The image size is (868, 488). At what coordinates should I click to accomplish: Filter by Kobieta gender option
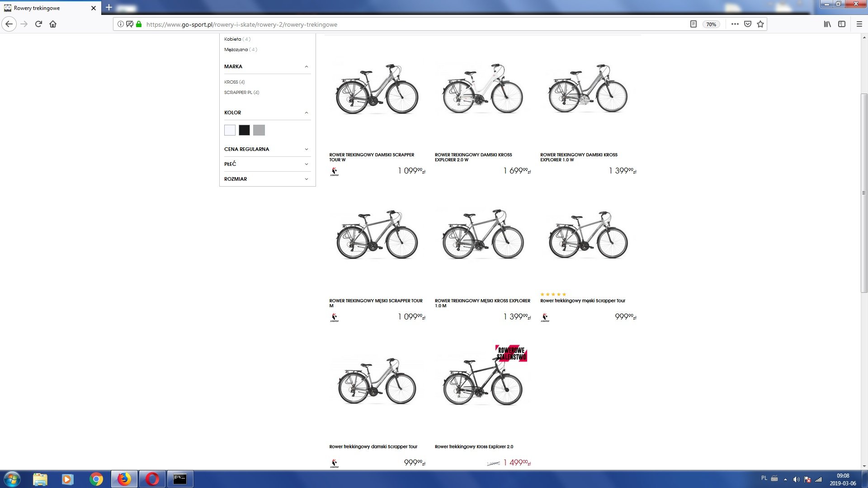click(233, 39)
